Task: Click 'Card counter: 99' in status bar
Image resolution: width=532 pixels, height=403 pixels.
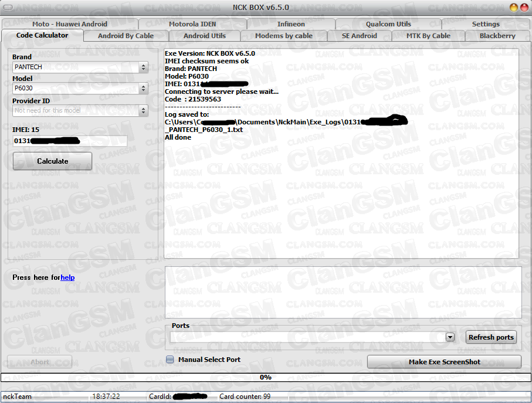Action: click(245, 396)
